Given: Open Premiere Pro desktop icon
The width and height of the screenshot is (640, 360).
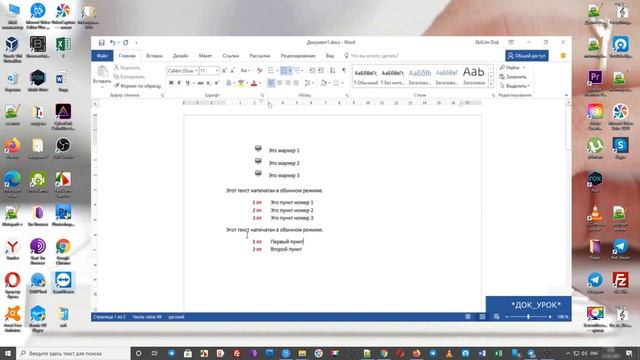Looking at the screenshot, I should coord(595,80).
